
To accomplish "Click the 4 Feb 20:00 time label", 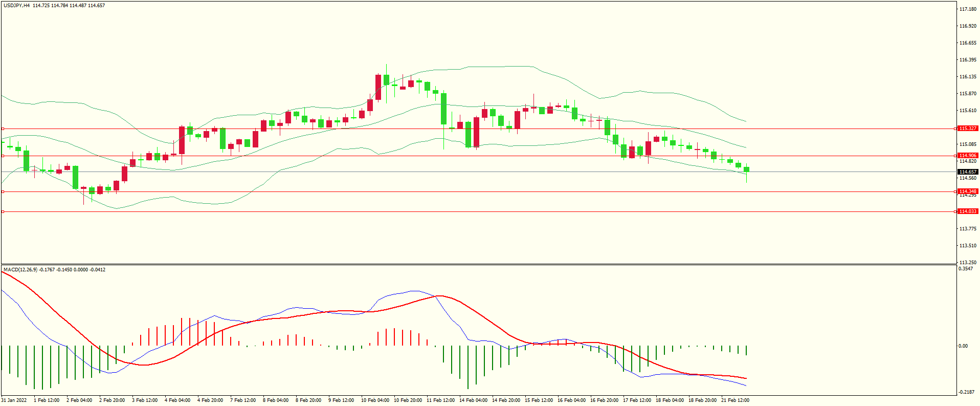I will point(210,400).
